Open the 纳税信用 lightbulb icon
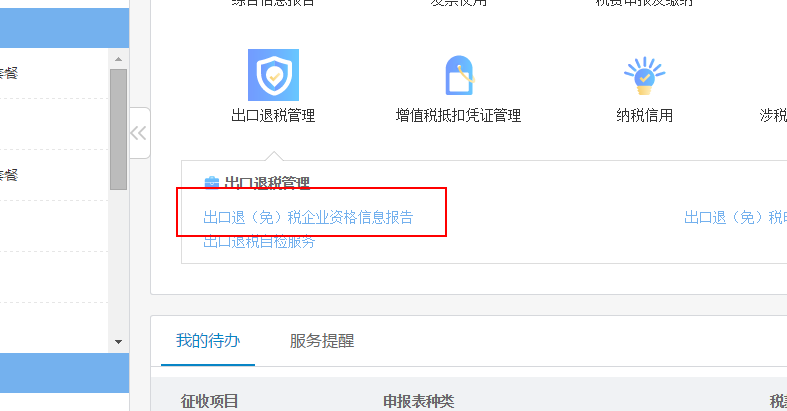The width and height of the screenshot is (787, 411). (644, 76)
